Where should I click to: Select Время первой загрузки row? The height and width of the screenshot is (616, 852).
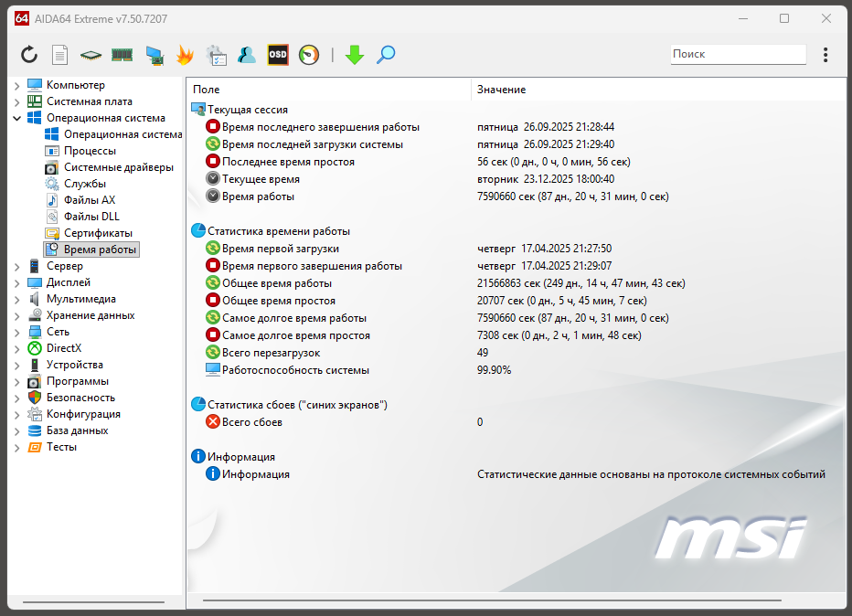click(x=517, y=249)
